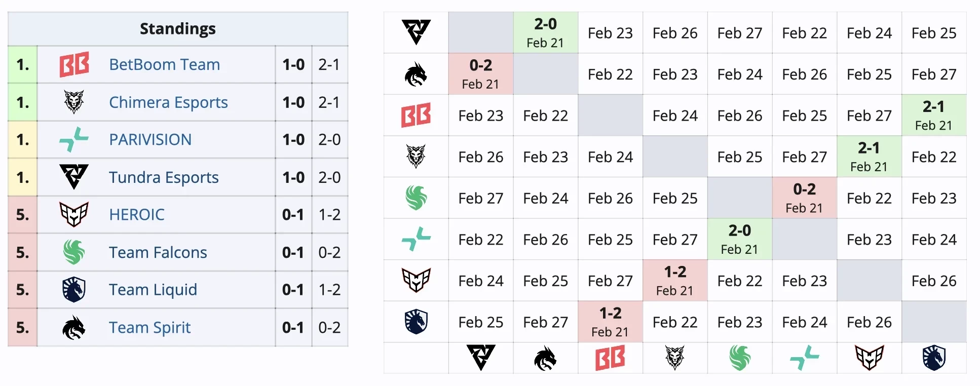Click the 2-0 result in Tundra's crosstable row
This screenshot has width=980, height=386.
pos(545,24)
